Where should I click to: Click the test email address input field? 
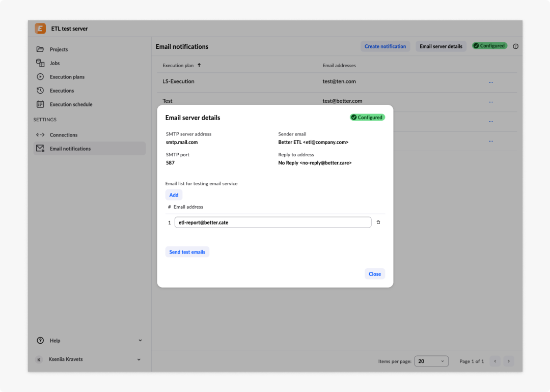[273, 222]
